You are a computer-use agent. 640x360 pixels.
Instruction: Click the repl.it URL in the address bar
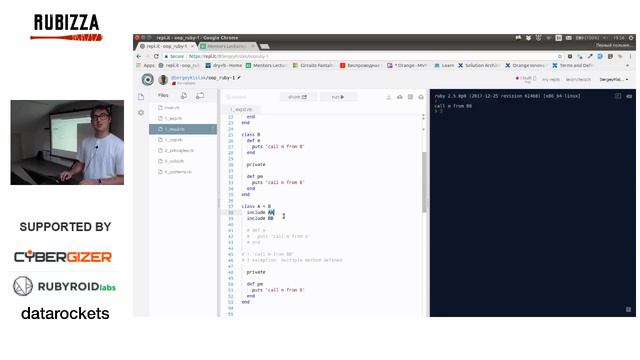pos(229,56)
